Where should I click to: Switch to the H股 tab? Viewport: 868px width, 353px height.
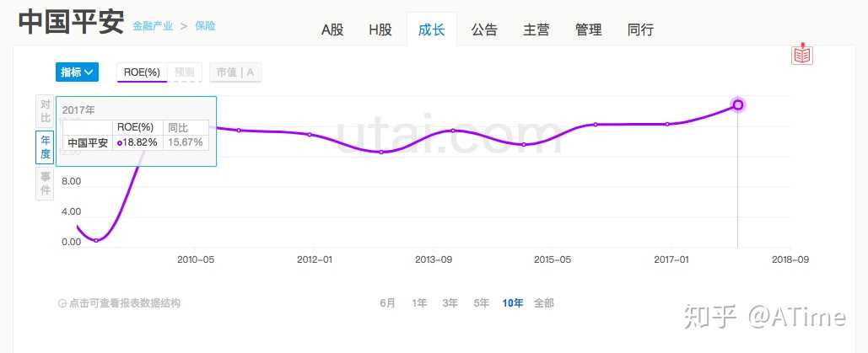coord(380,29)
